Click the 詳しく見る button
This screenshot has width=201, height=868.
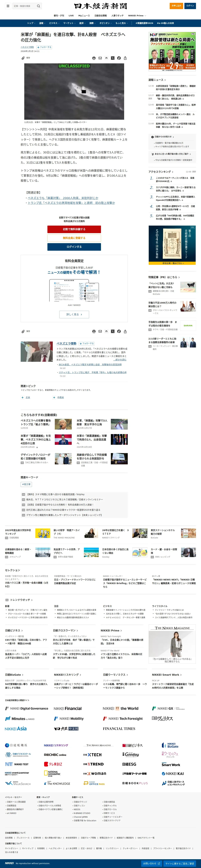pos(74,314)
